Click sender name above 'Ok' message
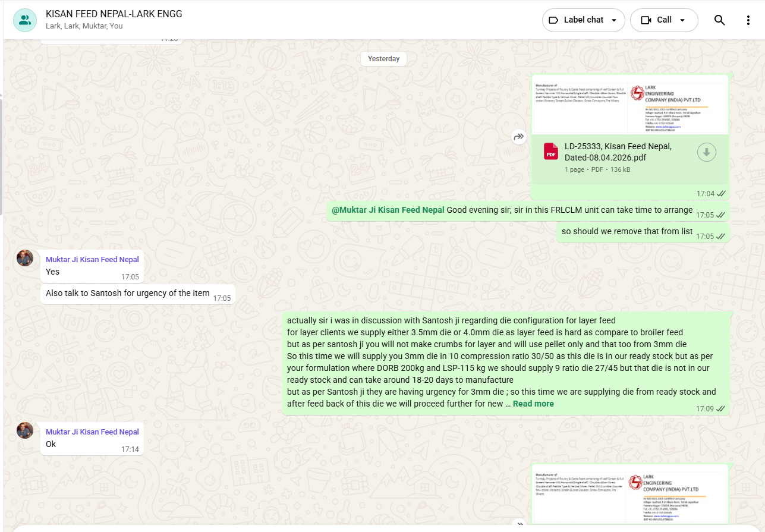 coord(92,432)
